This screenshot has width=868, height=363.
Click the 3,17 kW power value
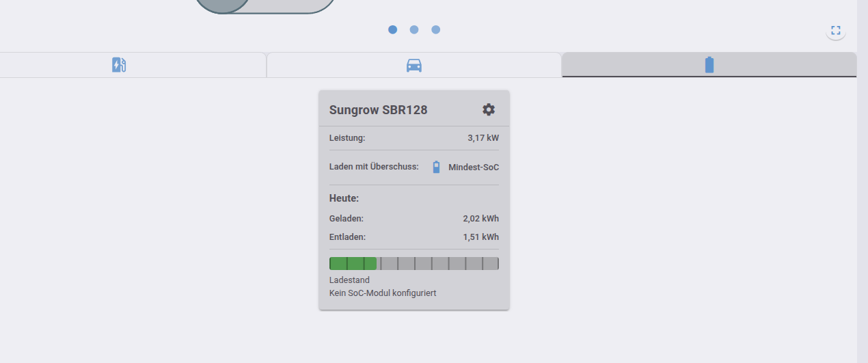point(483,138)
